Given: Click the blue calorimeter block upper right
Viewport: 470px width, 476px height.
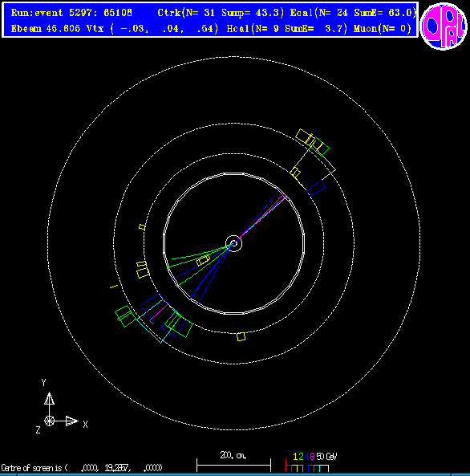Looking at the screenshot, I should coord(316,188).
